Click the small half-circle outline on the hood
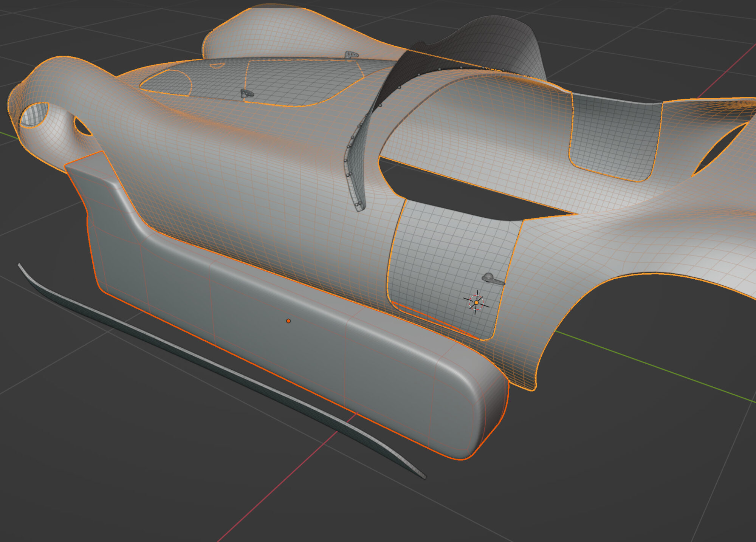 point(217,65)
